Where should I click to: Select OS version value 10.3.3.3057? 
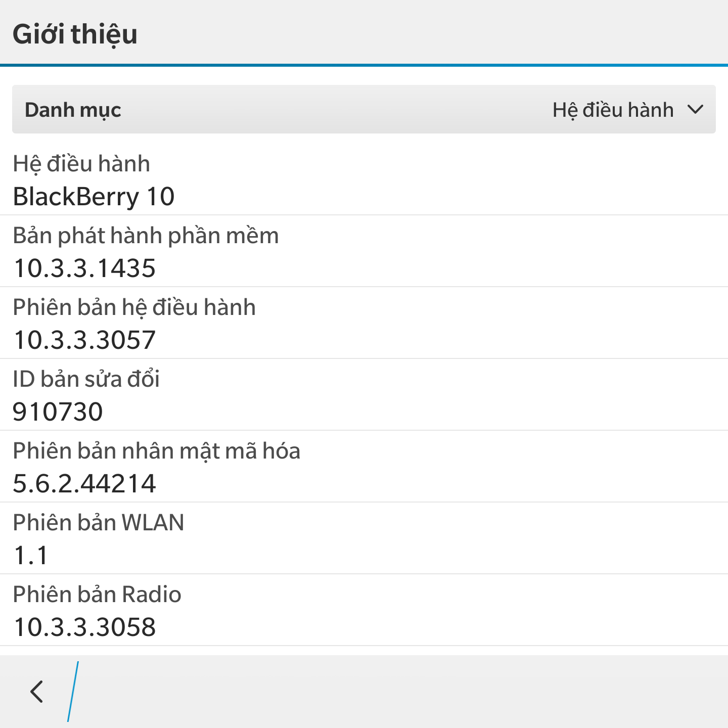pos(84,340)
